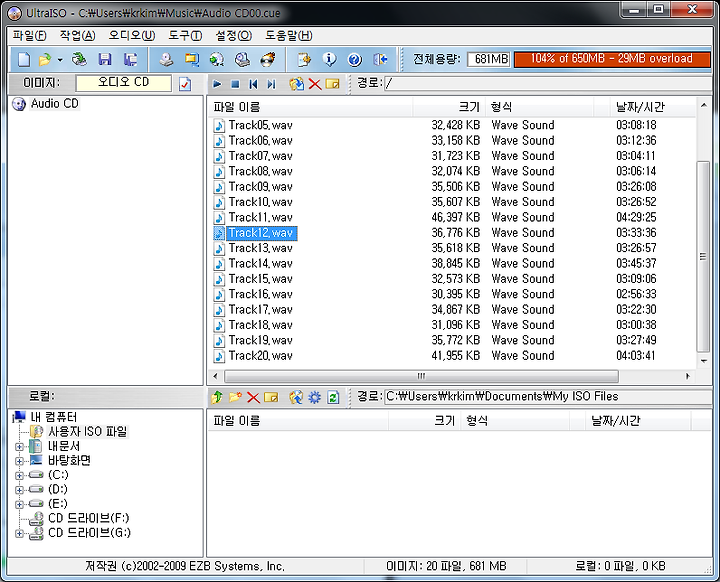Open the dropdown arrow beside Open icon

tap(60, 60)
